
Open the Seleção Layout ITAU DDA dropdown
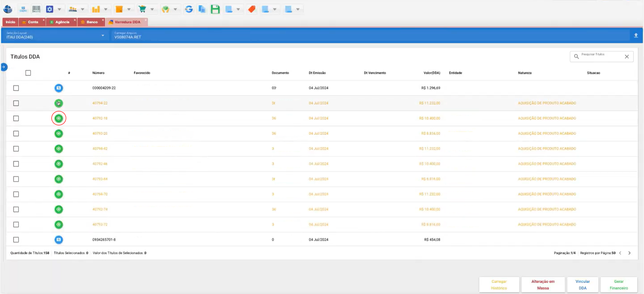[55, 35]
